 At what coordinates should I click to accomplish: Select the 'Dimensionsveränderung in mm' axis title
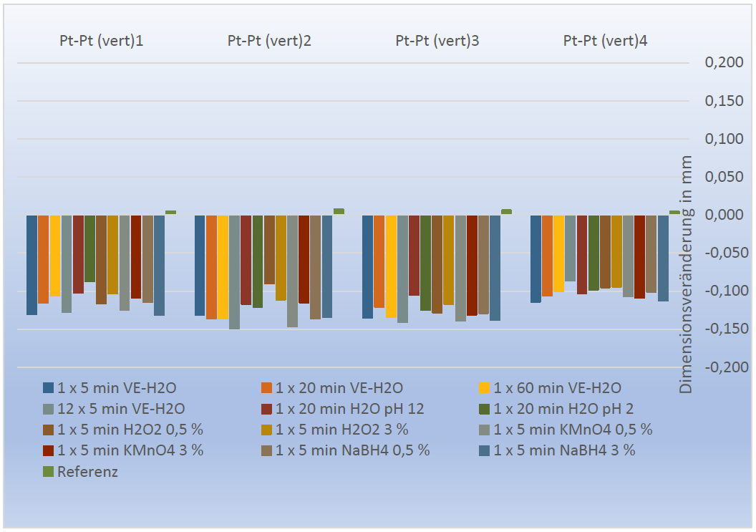point(685,274)
